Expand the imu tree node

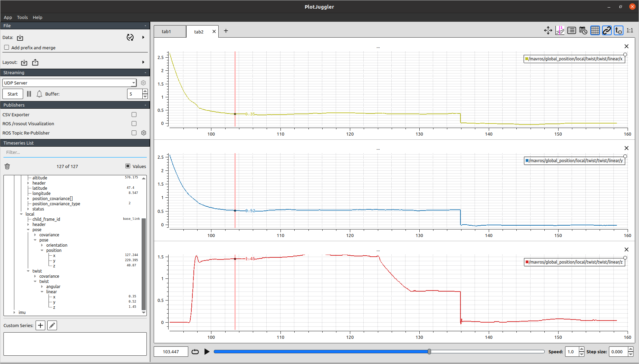click(x=14, y=312)
